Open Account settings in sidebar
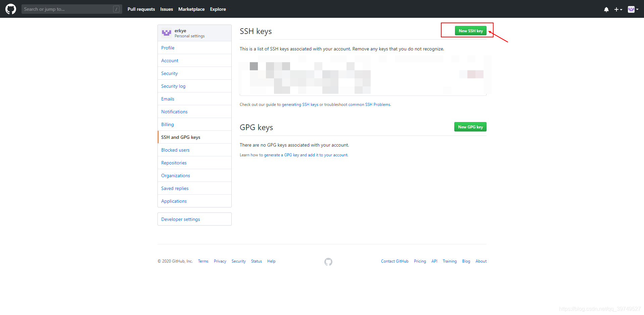 pos(194,61)
